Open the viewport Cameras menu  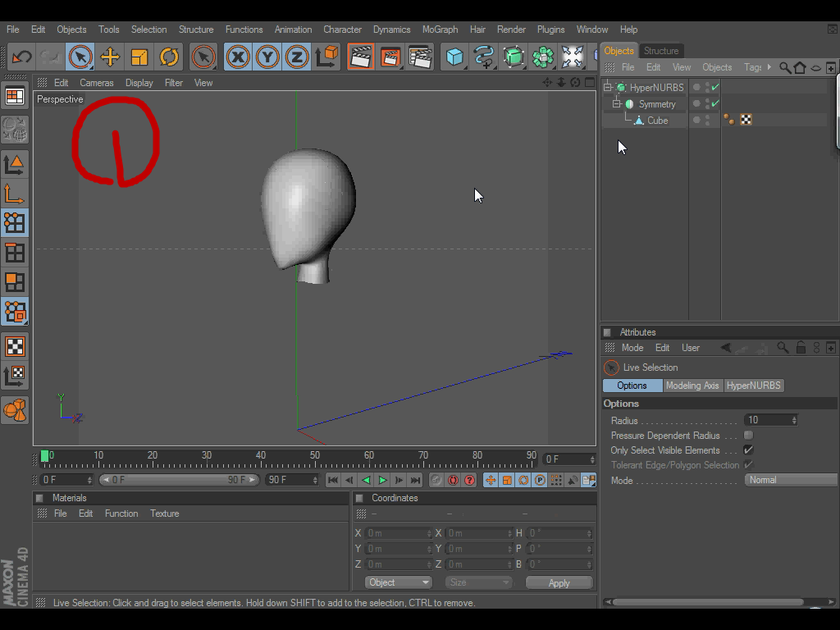pos(97,83)
